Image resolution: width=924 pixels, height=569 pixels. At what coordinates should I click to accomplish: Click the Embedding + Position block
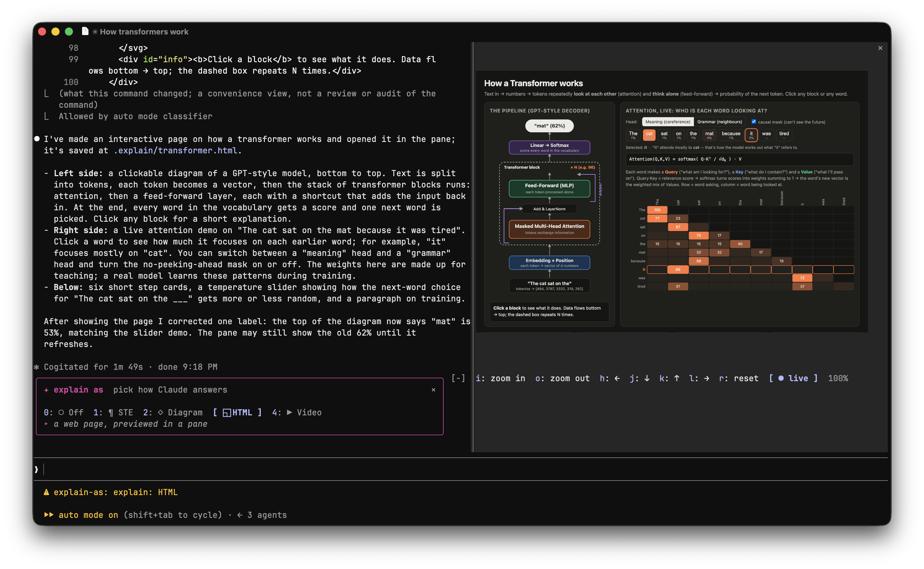[x=549, y=263]
